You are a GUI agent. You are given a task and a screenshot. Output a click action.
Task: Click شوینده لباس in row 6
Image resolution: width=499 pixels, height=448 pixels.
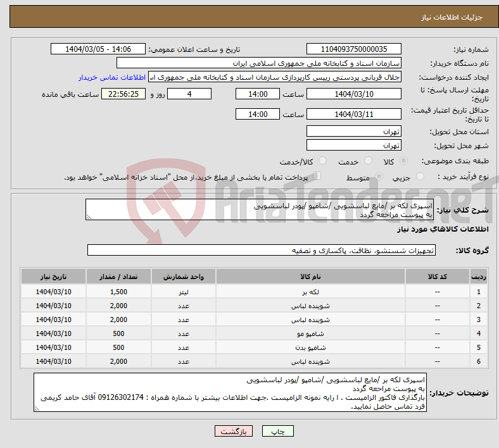point(310,362)
